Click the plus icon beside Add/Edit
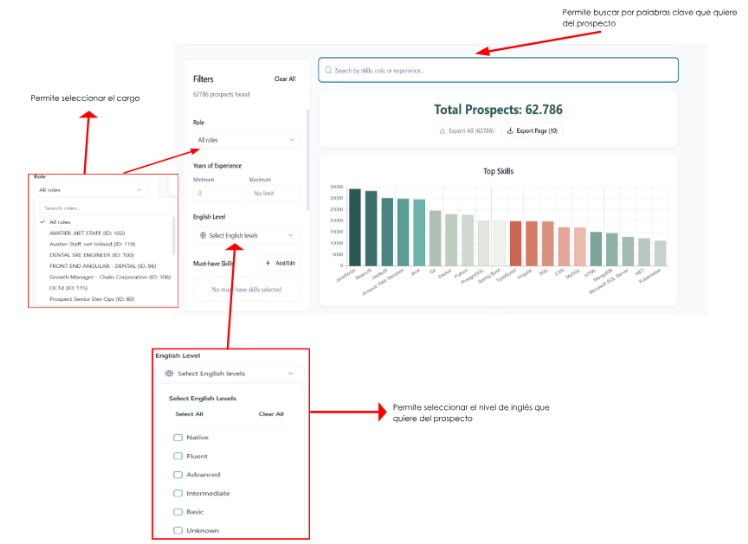 (268, 263)
